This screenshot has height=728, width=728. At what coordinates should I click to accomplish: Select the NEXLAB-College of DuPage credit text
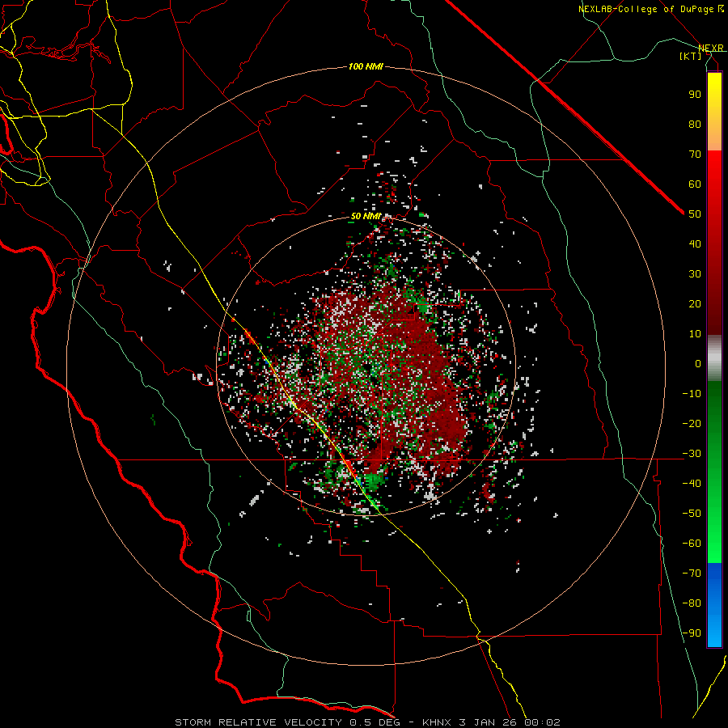[648, 9]
